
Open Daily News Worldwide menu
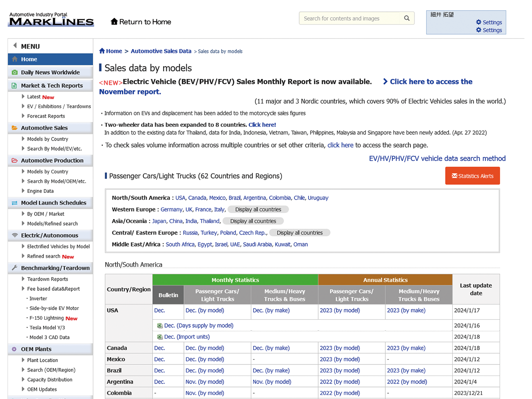(x=51, y=72)
